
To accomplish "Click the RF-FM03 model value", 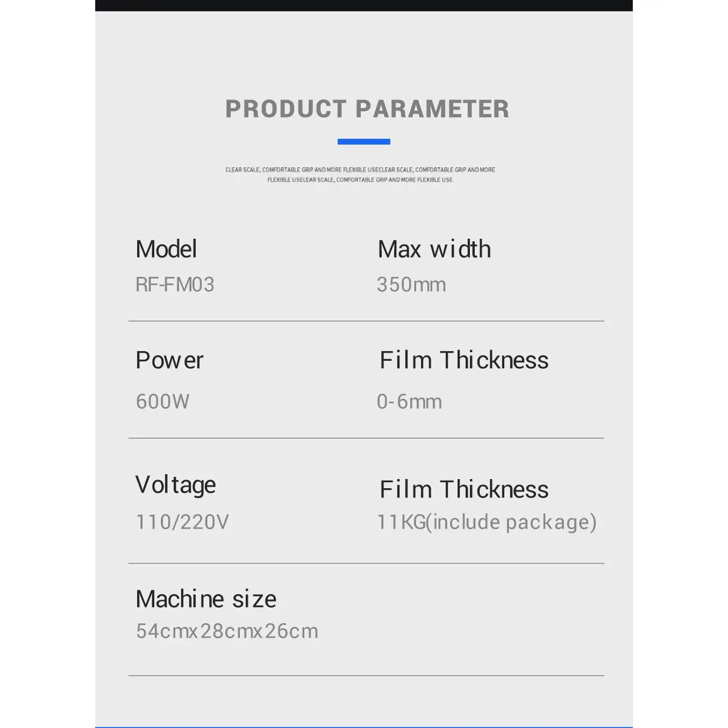I will [x=175, y=285].
